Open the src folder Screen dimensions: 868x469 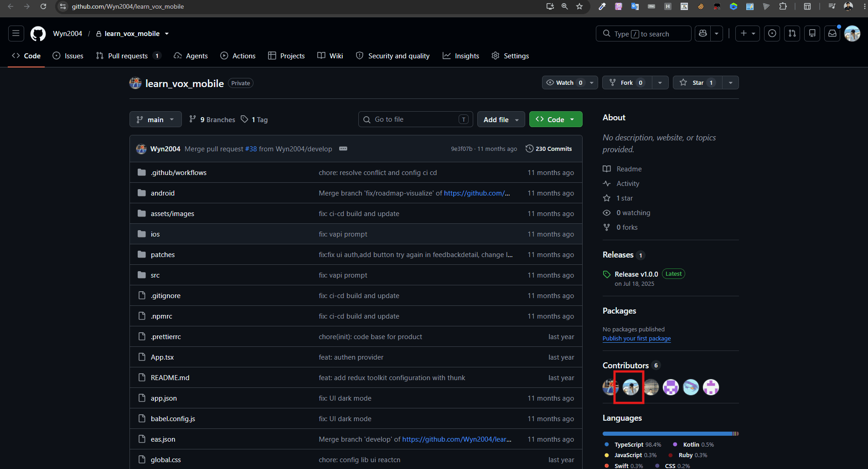pyautogui.click(x=155, y=275)
